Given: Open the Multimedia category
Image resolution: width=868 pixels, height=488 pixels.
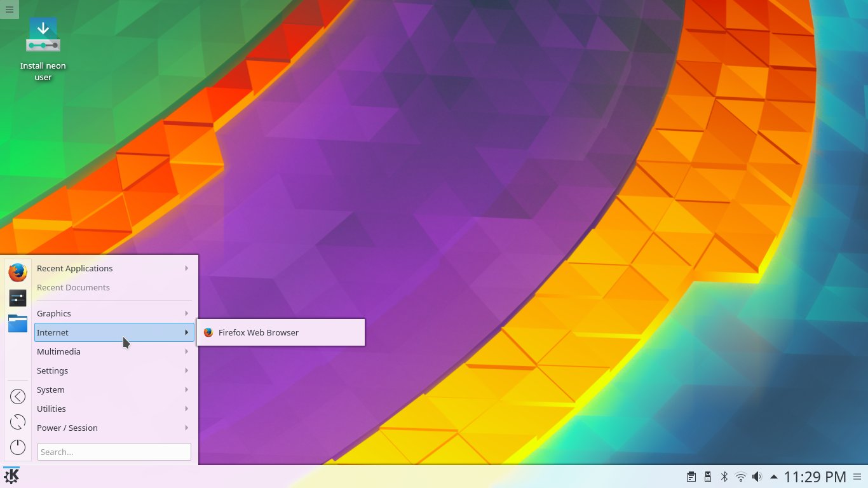Looking at the screenshot, I should (x=114, y=351).
